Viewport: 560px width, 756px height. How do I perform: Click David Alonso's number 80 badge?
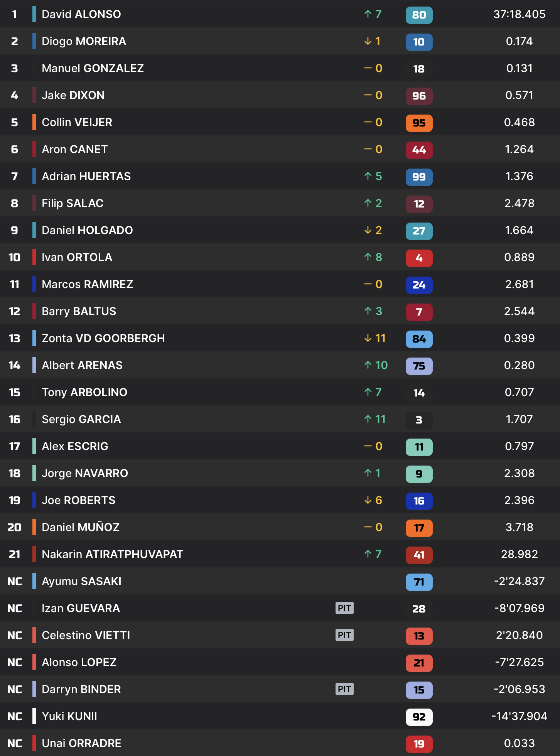pyautogui.click(x=419, y=15)
